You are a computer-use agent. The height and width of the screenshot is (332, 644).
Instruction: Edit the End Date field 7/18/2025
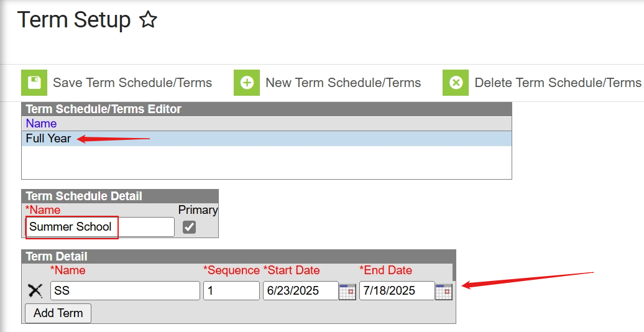tap(397, 291)
